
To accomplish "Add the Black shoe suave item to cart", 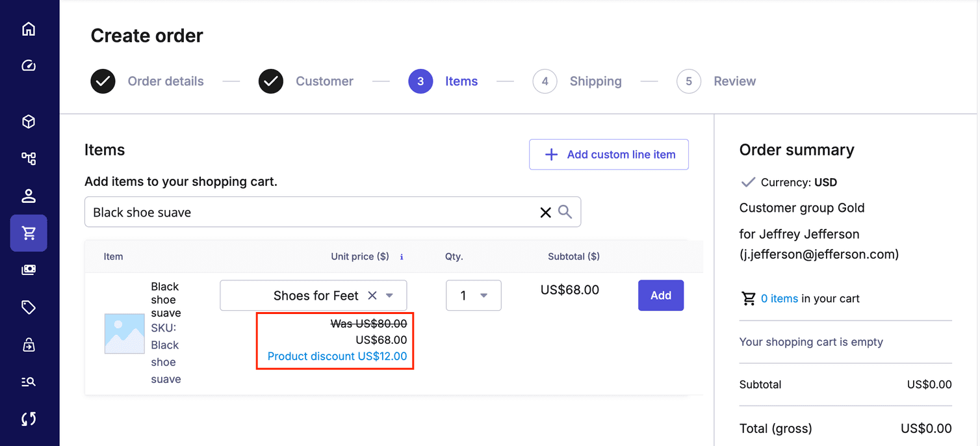I will pos(661,295).
